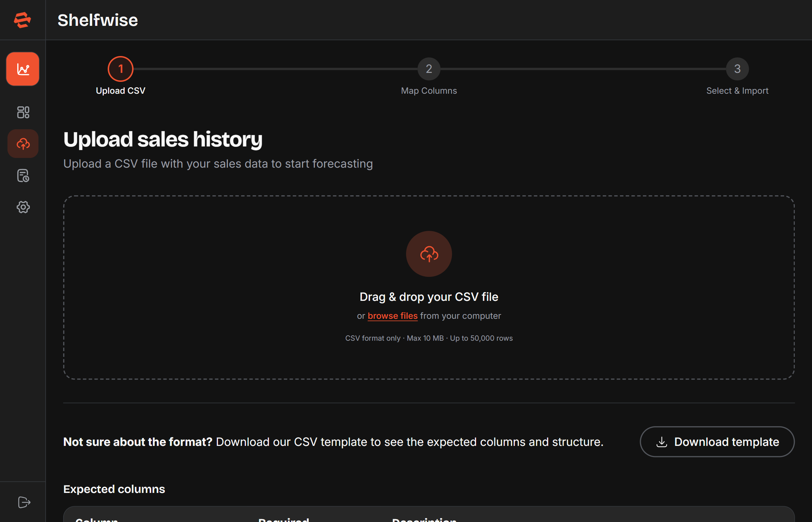
Task: Click the upload cloud icon in drop zone
Action: click(429, 254)
